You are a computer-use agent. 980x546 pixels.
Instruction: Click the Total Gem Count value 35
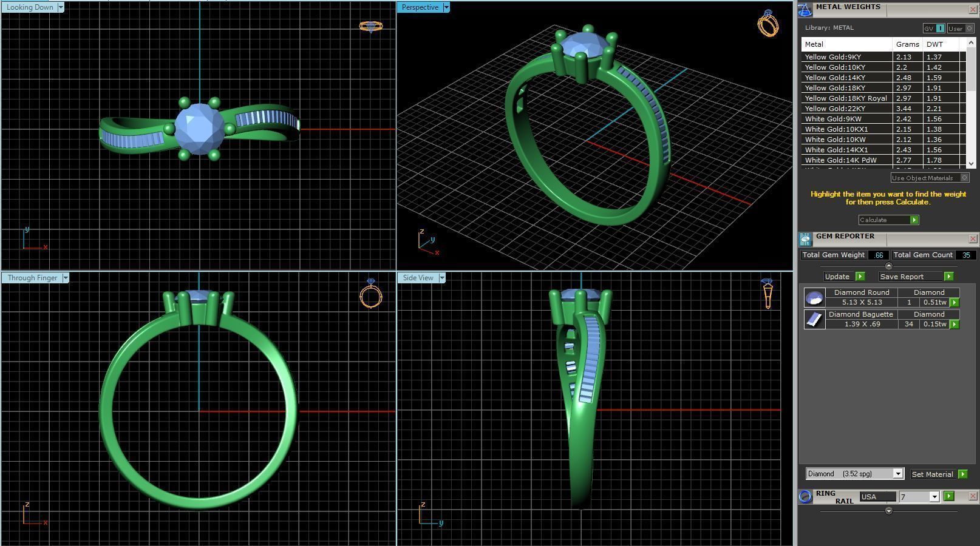click(965, 255)
